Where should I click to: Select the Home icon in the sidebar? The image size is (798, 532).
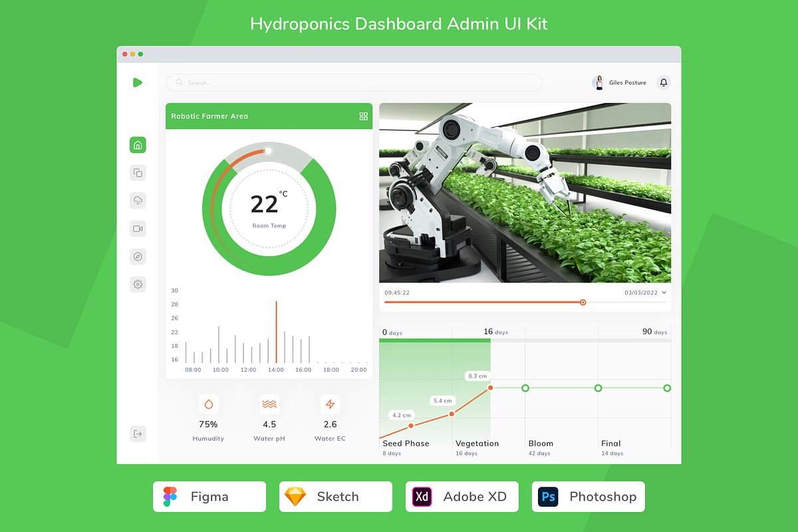(138, 144)
